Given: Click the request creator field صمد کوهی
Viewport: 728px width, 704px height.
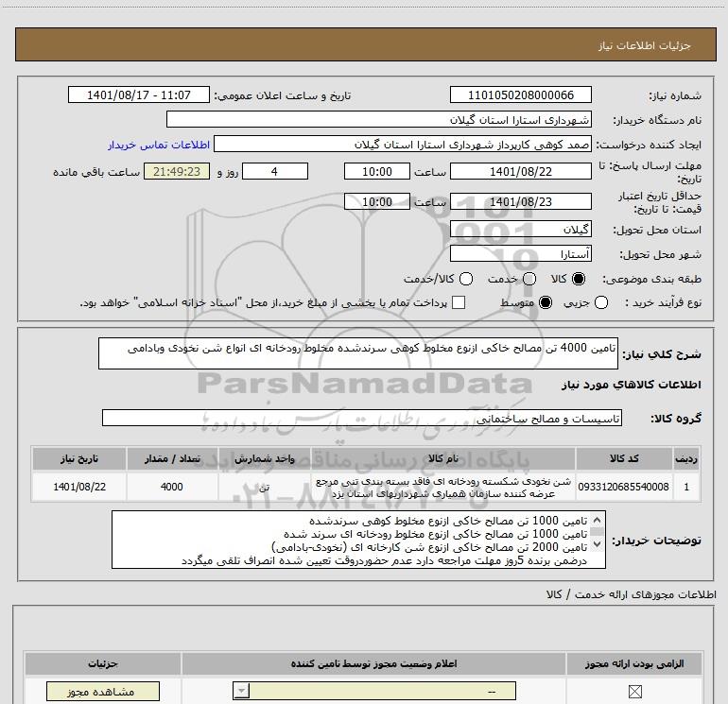Looking at the screenshot, I should click(403, 144).
